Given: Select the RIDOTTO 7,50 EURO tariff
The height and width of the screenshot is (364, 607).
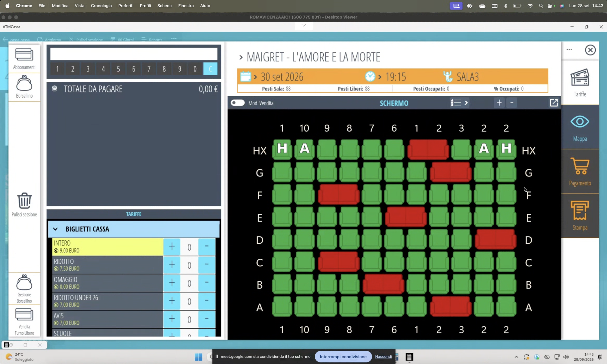Looking at the screenshot, I should (x=108, y=265).
